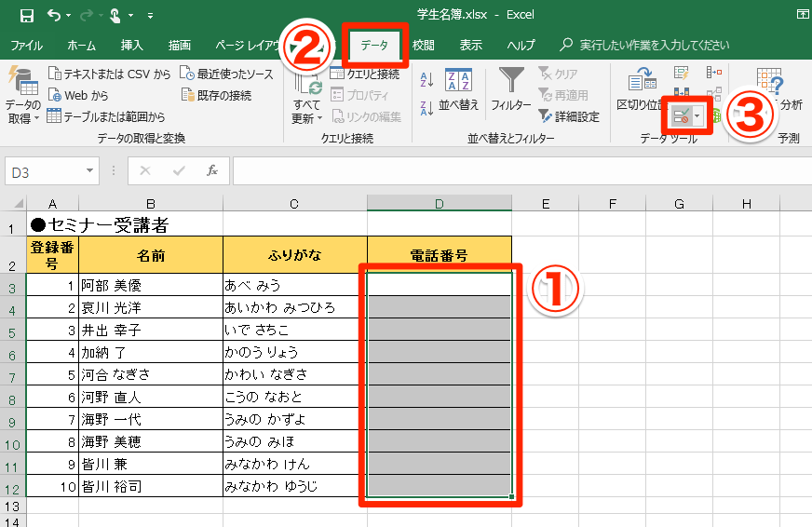Click the 名前 header cell
812x527 pixels.
[x=151, y=255]
